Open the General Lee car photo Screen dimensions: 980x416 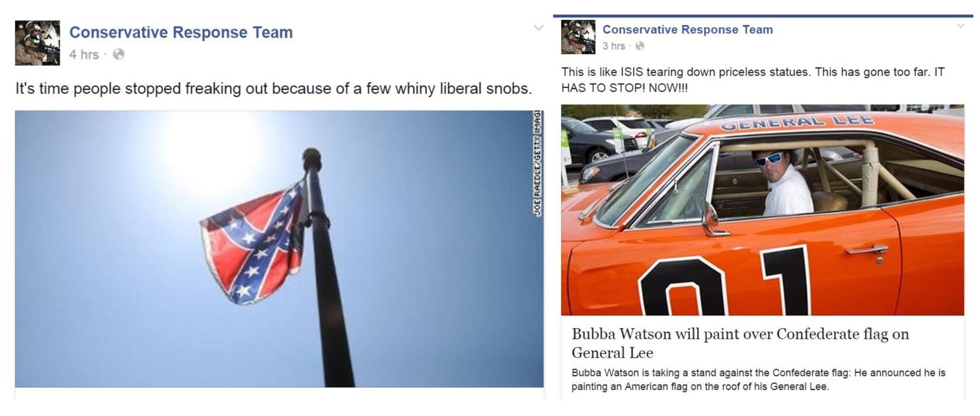point(762,210)
